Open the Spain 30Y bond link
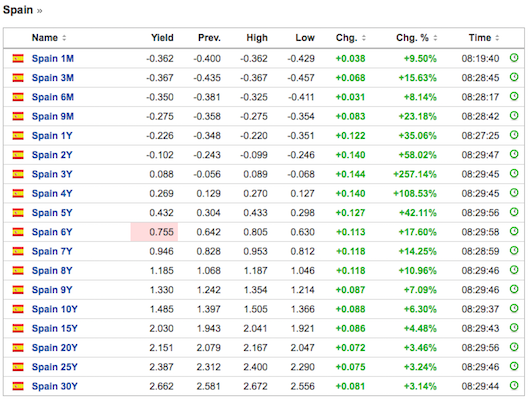Viewport: 529px width, 401px height. point(55,386)
